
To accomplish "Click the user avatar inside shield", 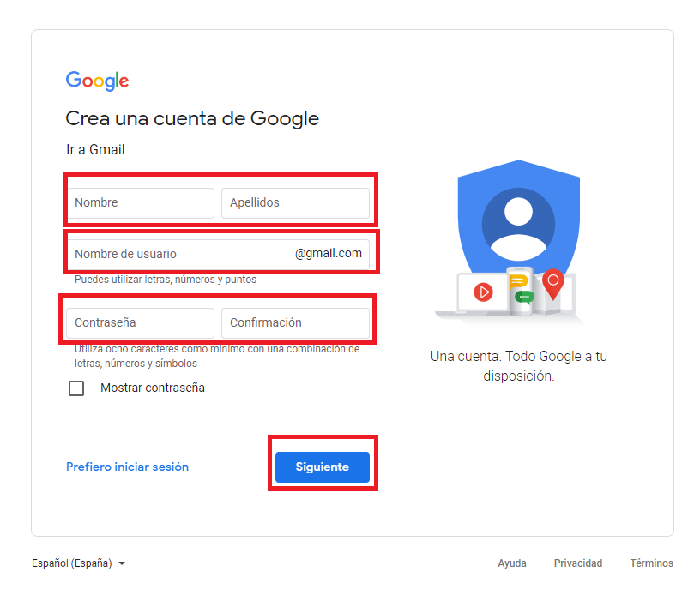I will tap(518, 225).
